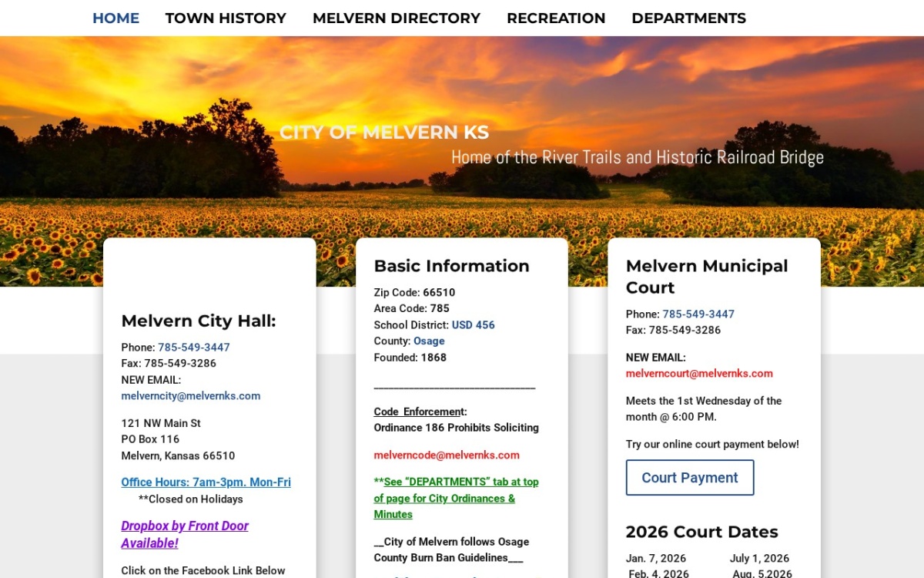Click the Founded 1868 line
924x578 pixels.
pos(410,358)
